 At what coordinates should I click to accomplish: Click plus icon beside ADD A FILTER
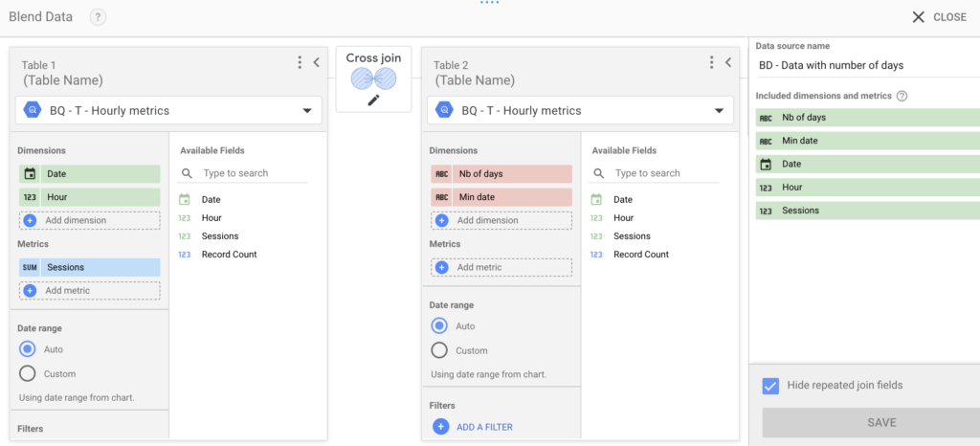click(440, 427)
